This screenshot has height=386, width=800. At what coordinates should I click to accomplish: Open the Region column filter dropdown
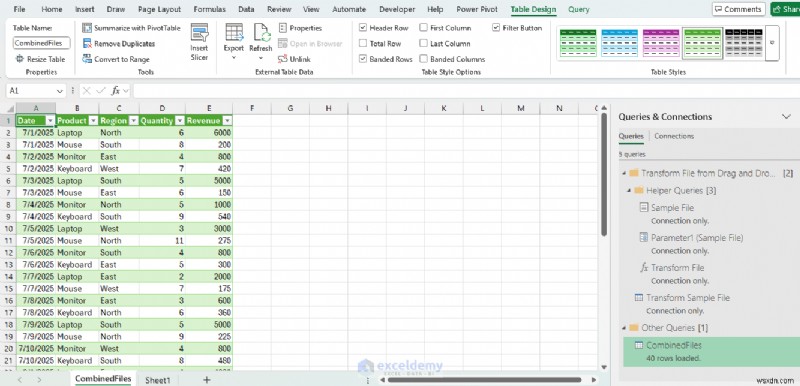134,121
